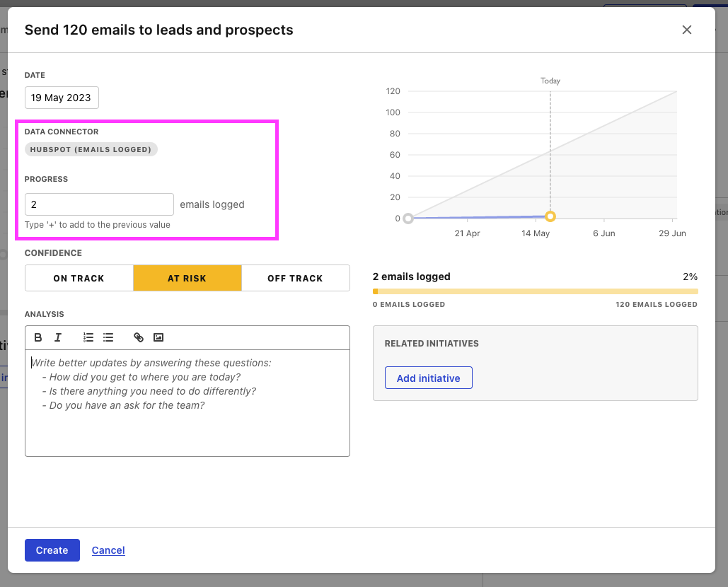Close the check-in dialog with X
The width and height of the screenshot is (728, 587).
click(x=686, y=30)
